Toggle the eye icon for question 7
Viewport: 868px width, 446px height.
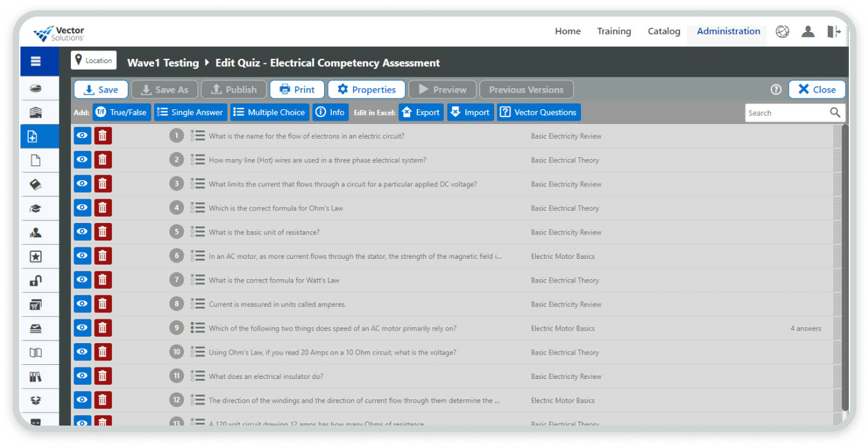pos(82,280)
